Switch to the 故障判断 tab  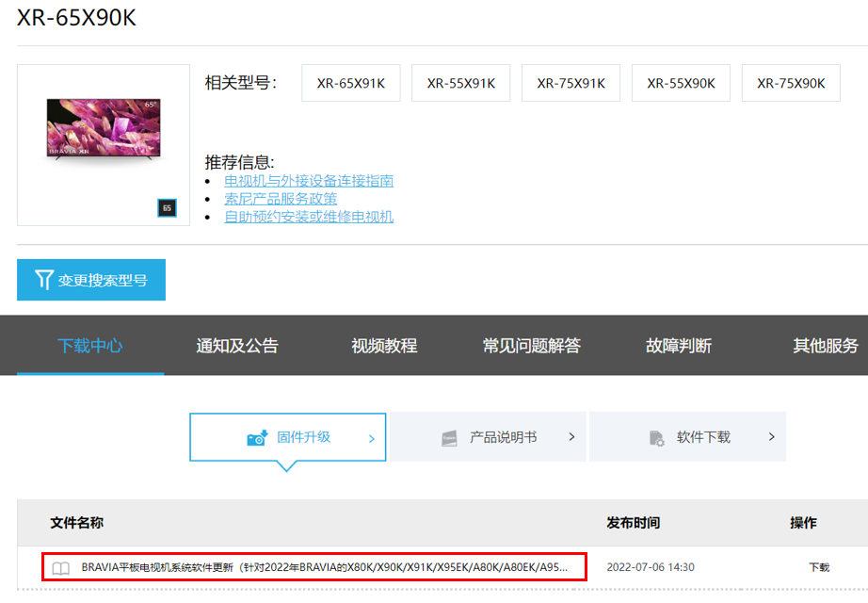(679, 345)
